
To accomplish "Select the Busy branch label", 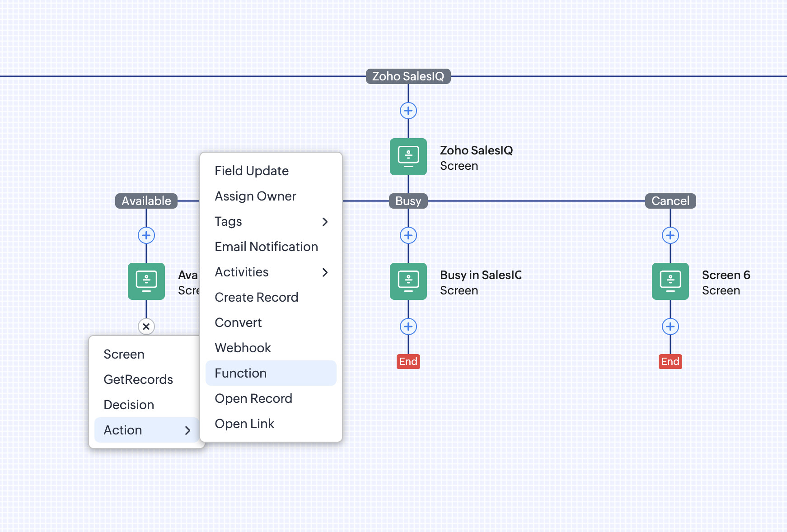I will click(408, 201).
